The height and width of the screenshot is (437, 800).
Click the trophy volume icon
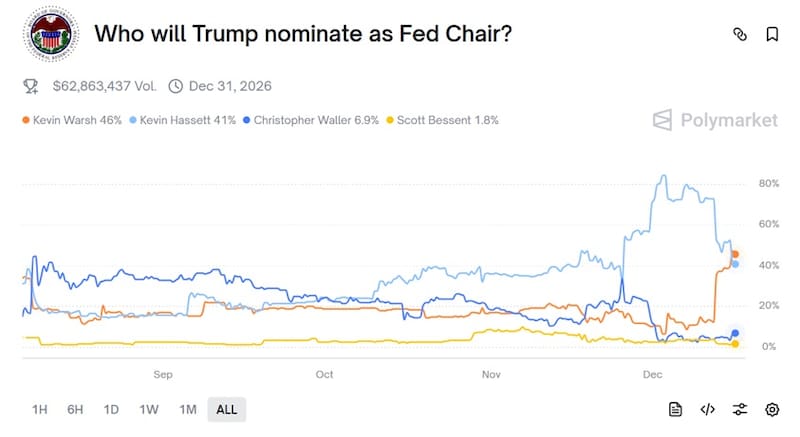click(x=31, y=87)
